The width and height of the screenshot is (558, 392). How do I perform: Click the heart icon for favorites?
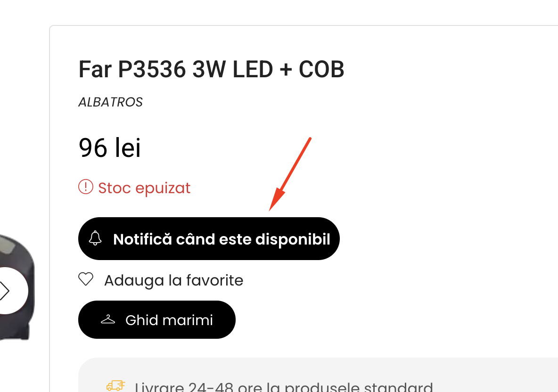click(x=86, y=279)
